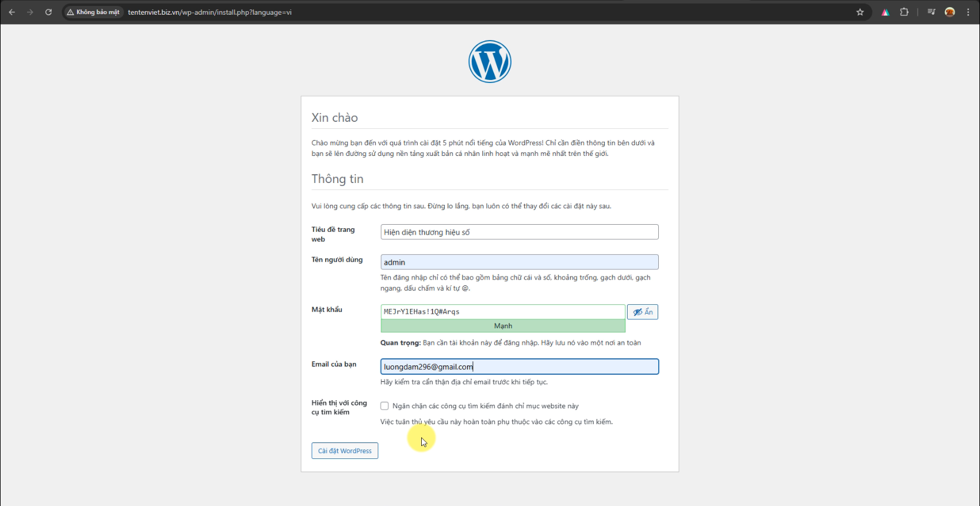Open the Extensions puzzle icon

[904, 12]
